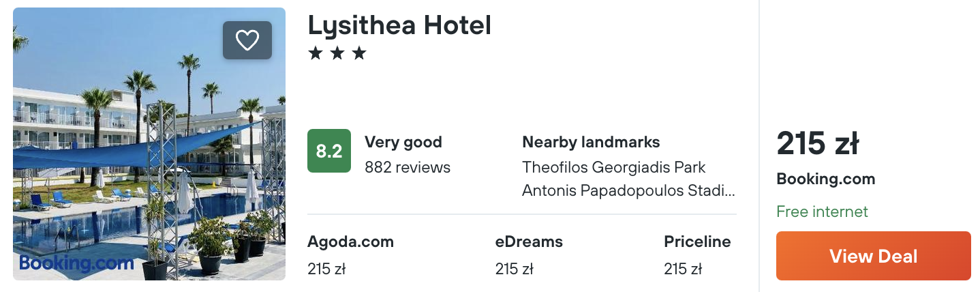The height and width of the screenshot is (292, 980).
Task: Select the Very good rating label
Action: tap(403, 142)
